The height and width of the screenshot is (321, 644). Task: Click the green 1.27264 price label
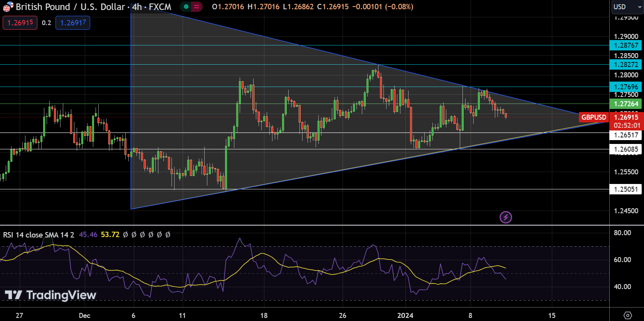tap(626, 104)
